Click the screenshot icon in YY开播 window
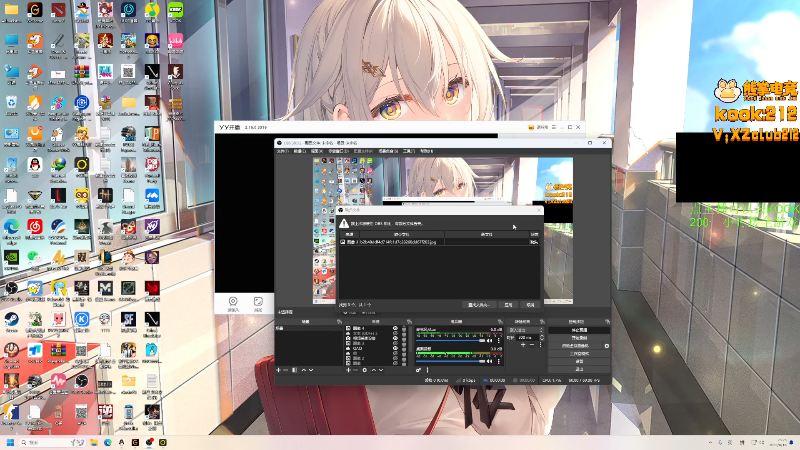The width and height of the screenshot is (800, 450). (258, 301)
